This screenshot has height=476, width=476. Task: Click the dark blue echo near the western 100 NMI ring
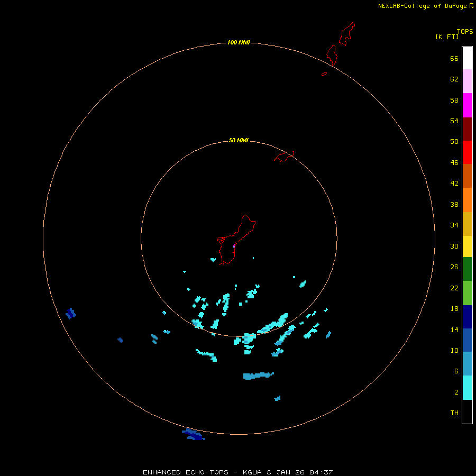[x=71, y=313]
